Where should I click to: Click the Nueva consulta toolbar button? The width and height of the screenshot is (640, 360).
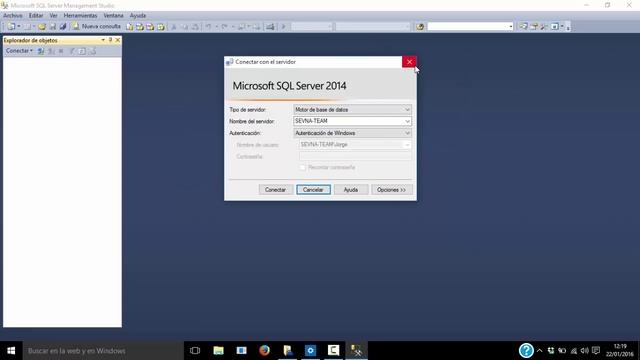[97, 27]
